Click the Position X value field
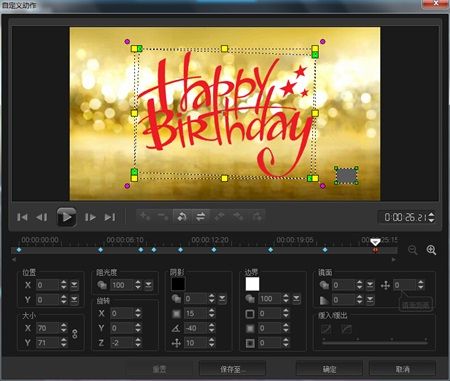Image resolution: width=450 pixels, height=381 pixels. pyautogui.click(x=48, y=285)
